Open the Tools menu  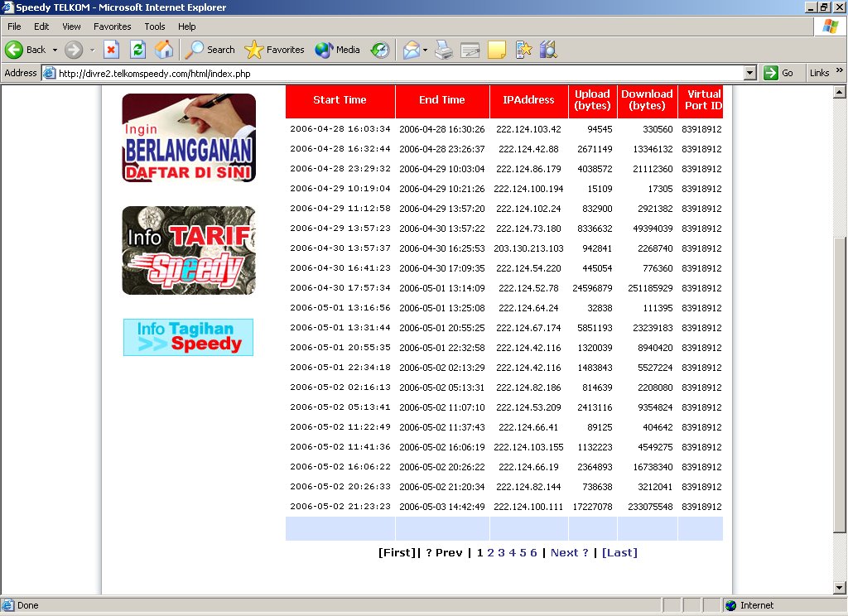[154, 26]
